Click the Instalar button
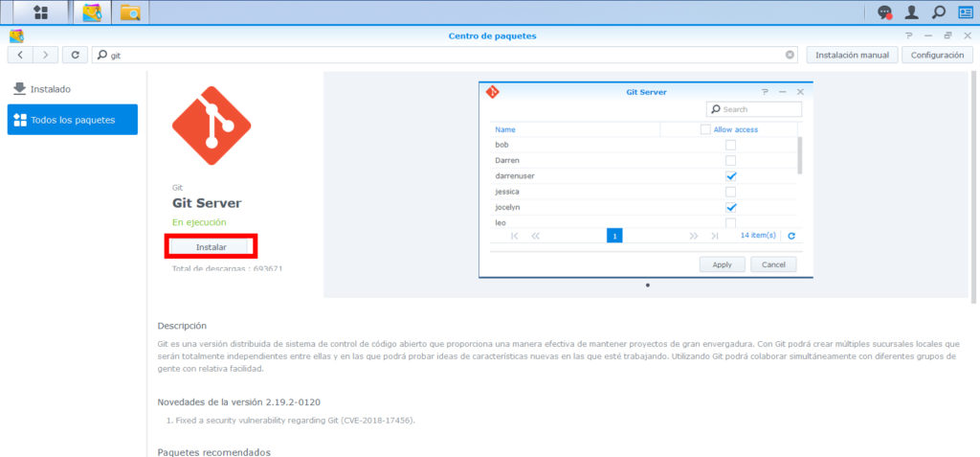Screen dimensions: 980x457 [x=212, y=246]
